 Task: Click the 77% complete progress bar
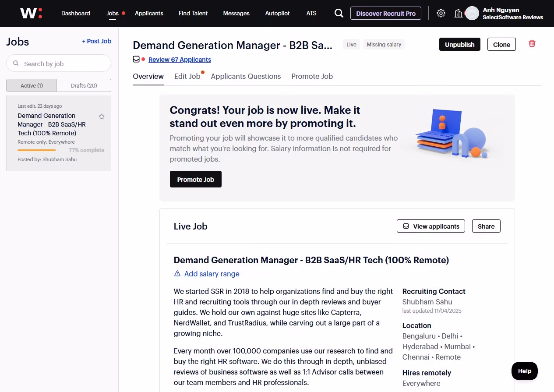(36, 150)
